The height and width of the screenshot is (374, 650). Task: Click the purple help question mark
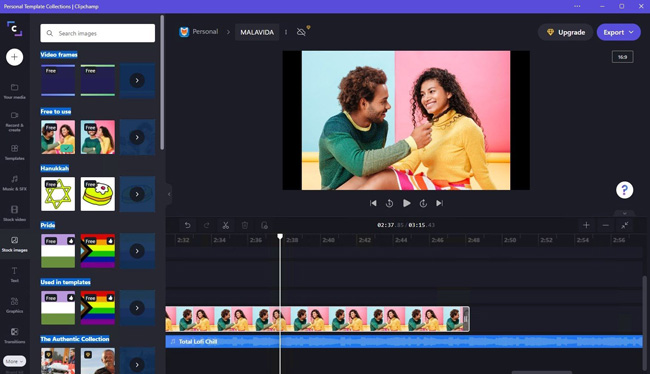click(624, 190)
